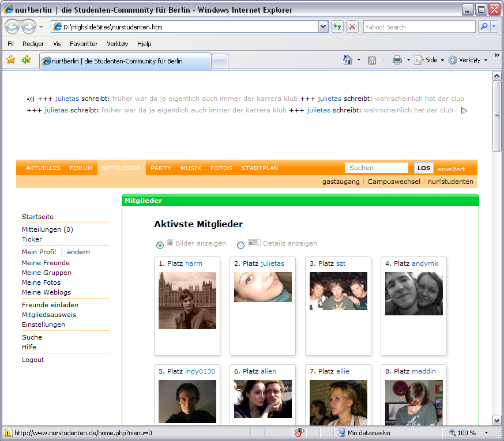Open the Fil menu
This screenshot has width=504, height=441.
pyautogui.click(x=10, y=44)
